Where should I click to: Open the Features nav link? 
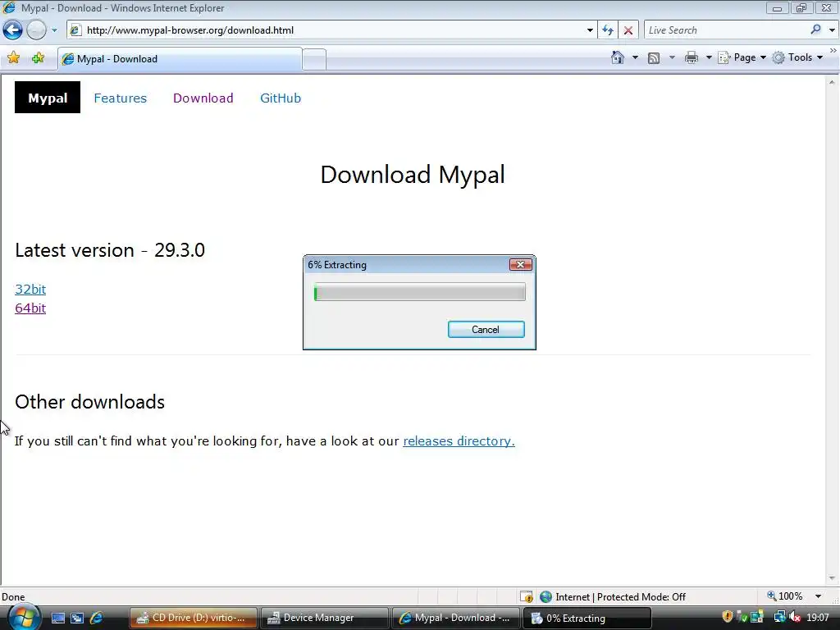click(x=120, y=98)
